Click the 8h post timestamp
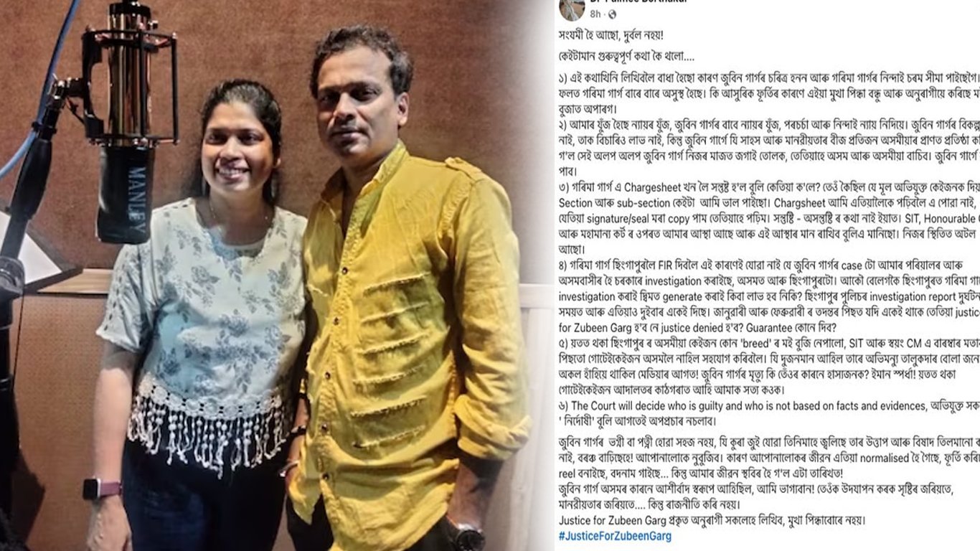980x551 pixels. [x=595, y=14]
